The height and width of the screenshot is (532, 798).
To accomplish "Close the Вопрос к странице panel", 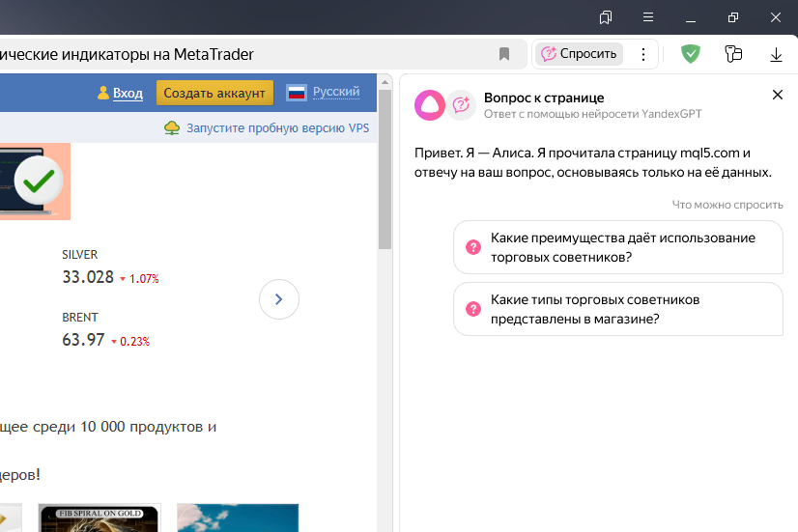I will click(x=777, y=95).
